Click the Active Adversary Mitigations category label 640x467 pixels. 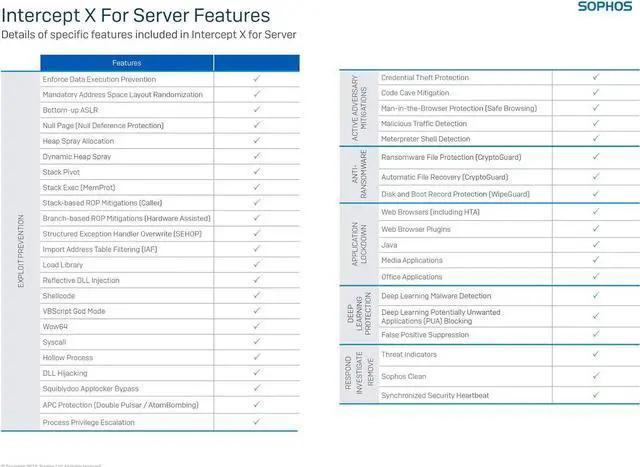[358, 107]
